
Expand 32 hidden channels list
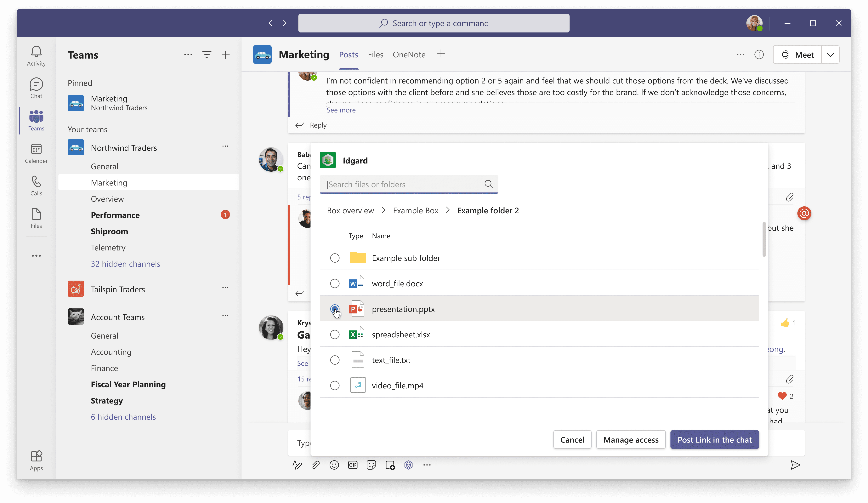(x=125, y=264)
